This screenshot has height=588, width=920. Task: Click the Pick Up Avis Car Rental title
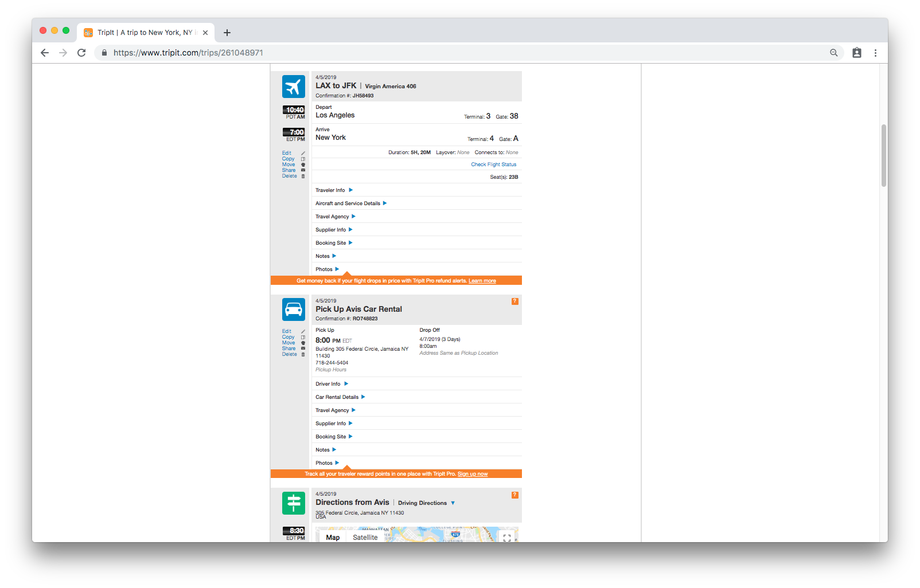tap(358, 309)
